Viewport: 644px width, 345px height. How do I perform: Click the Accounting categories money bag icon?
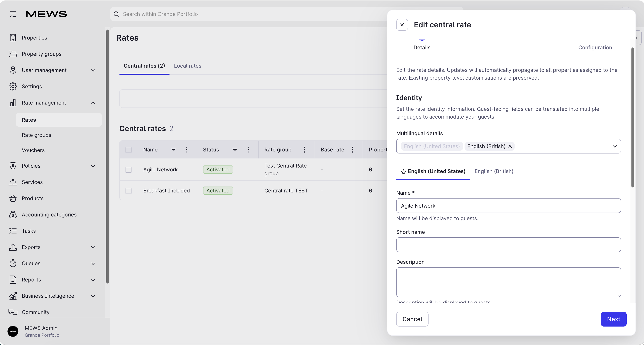point(13,214)
